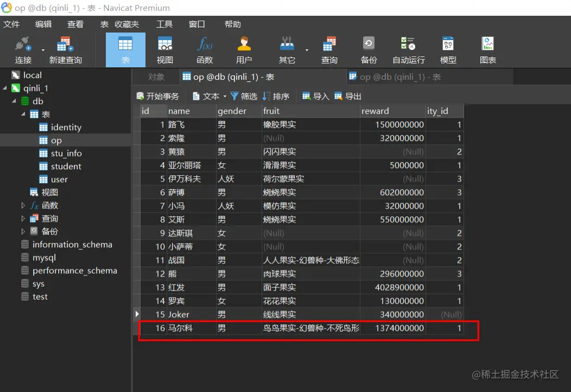Viewport: 571px width, 392px height.
Task: Open the 工具 menu
Action: 164,24
